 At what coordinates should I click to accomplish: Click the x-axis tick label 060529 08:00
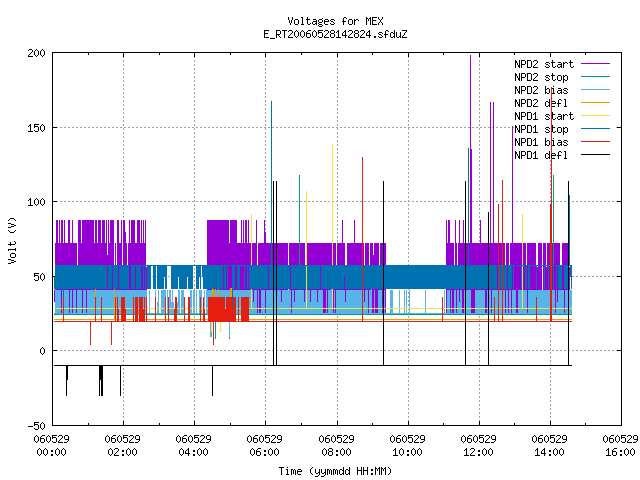[336, 445]
